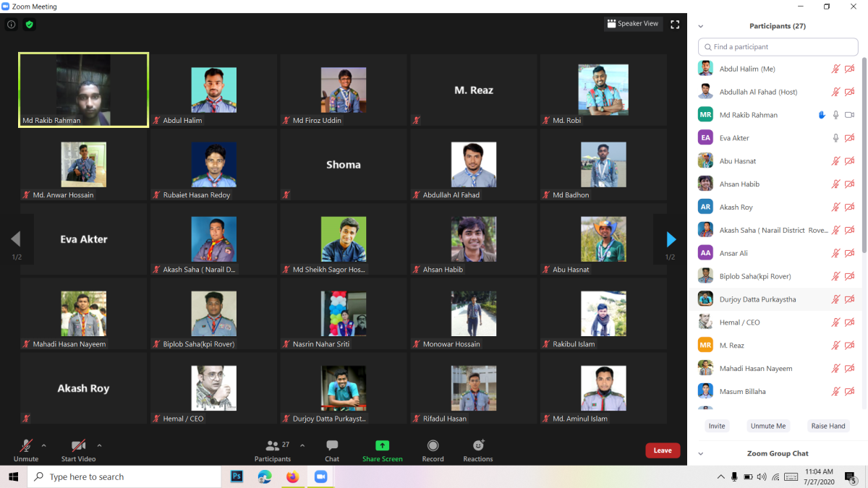Open the Windows Start menu
The image size is (868, 488).
pyautogui.click(x=13, y=477)
